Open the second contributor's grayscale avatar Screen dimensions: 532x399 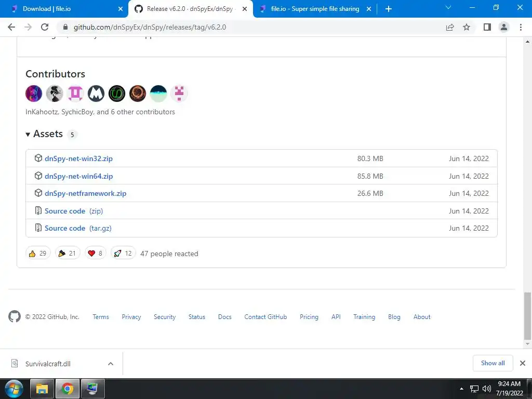(55, 94)
